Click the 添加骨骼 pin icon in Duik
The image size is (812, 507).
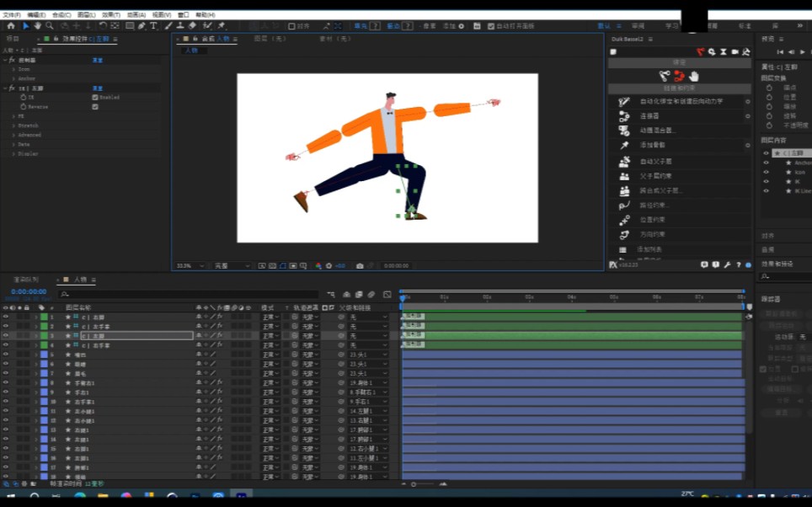[624, 147]
